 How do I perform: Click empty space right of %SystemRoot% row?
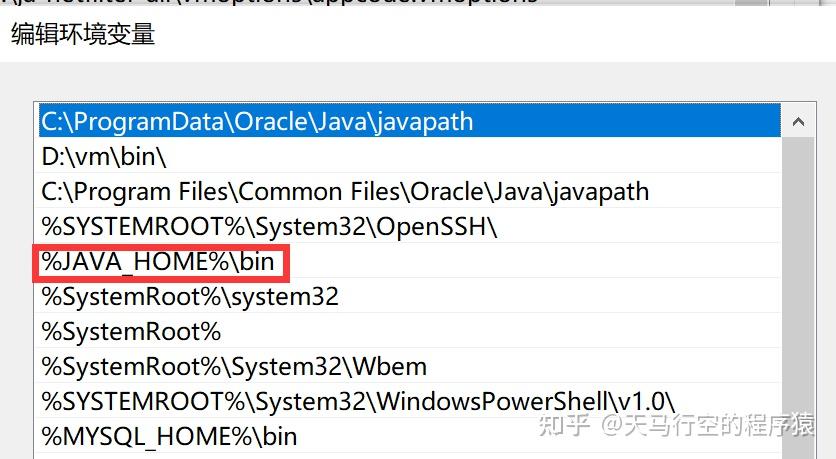[x=500, y=331]
